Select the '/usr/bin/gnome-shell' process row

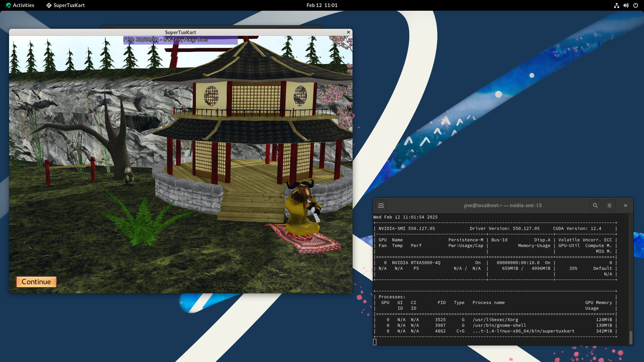coord(495,325)
